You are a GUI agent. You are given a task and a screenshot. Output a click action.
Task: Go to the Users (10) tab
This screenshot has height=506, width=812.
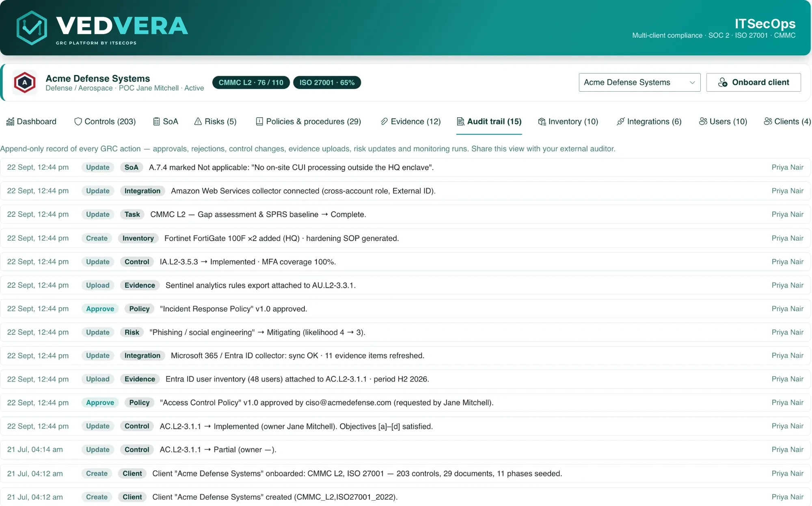[723, 121]
